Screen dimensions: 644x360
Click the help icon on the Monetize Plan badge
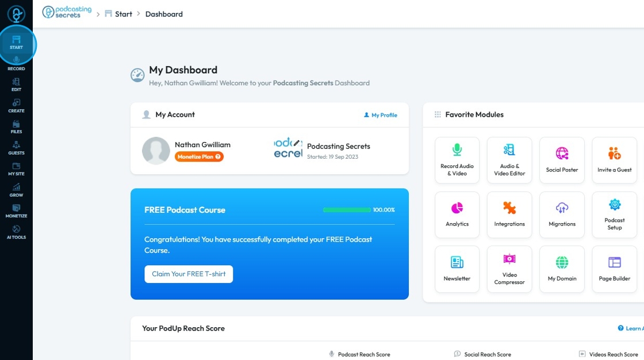click(x=218, y=156)
